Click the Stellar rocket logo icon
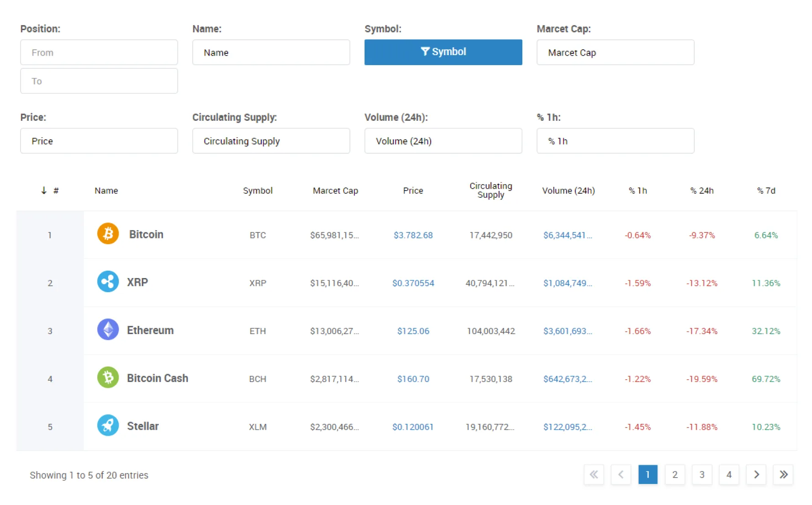This screenshot has height=505, width=812. (108, 426)
